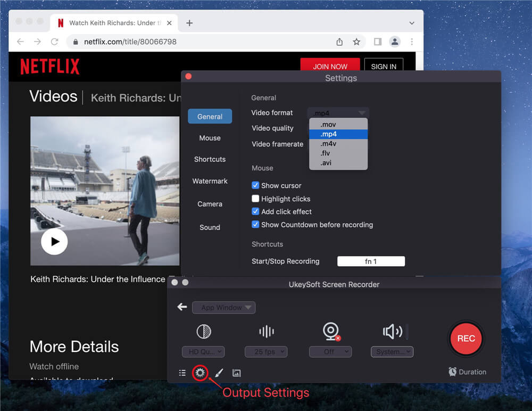This screenshot has width=532, height=411.
Task: Click the Start/Stop Recording shortcut field
Action: 371,261
